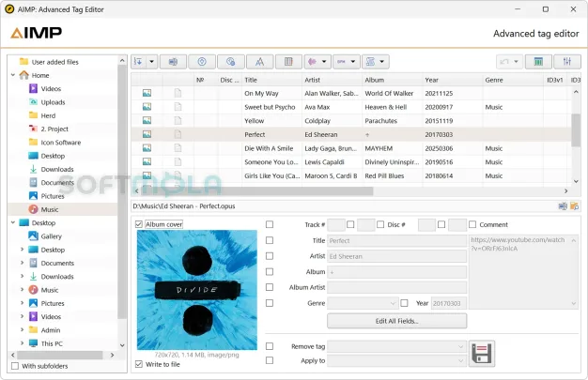Open the Apply to dropdown

click(x=396, y=360)
